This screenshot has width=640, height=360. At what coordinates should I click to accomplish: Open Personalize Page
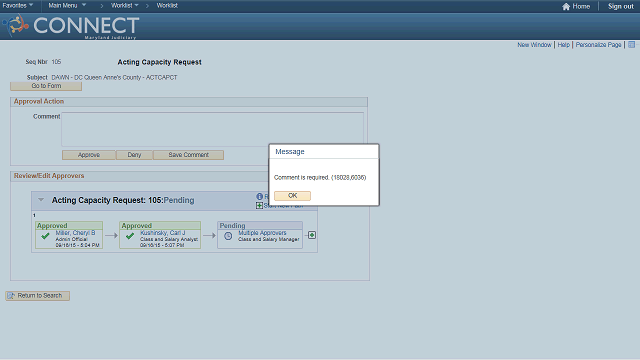tap(598, 45)
